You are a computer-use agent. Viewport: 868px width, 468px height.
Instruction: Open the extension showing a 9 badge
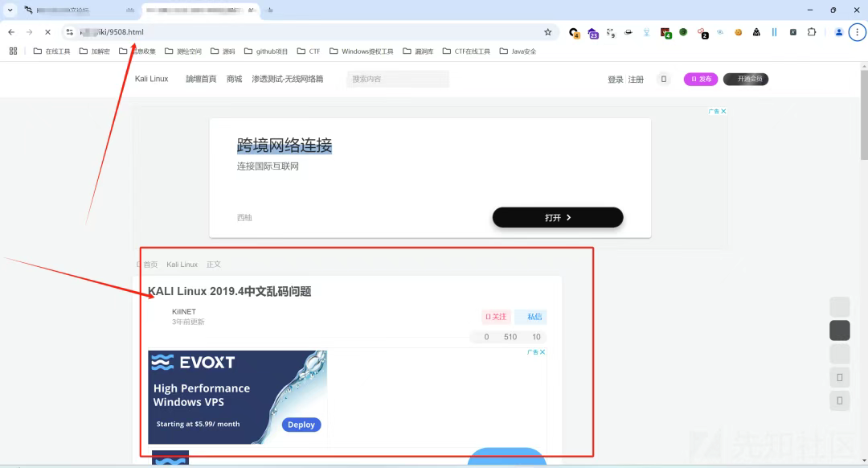pos(610,33)
